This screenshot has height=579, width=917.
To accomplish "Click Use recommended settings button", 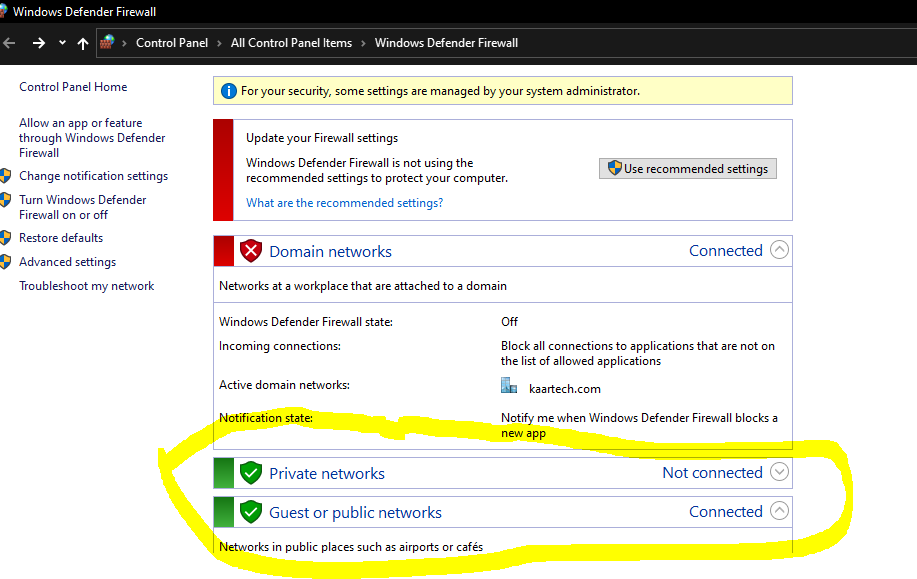I will 688,168.
